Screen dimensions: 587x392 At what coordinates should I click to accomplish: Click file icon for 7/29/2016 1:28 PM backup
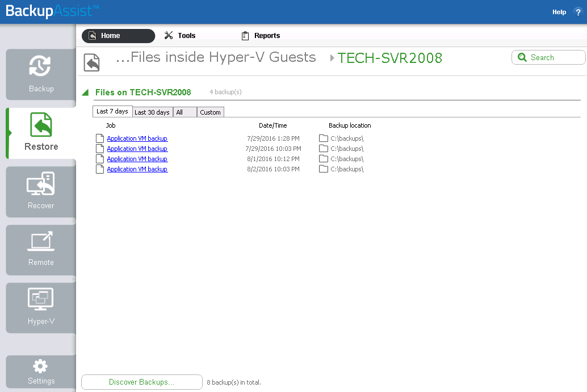pos(99,138)
